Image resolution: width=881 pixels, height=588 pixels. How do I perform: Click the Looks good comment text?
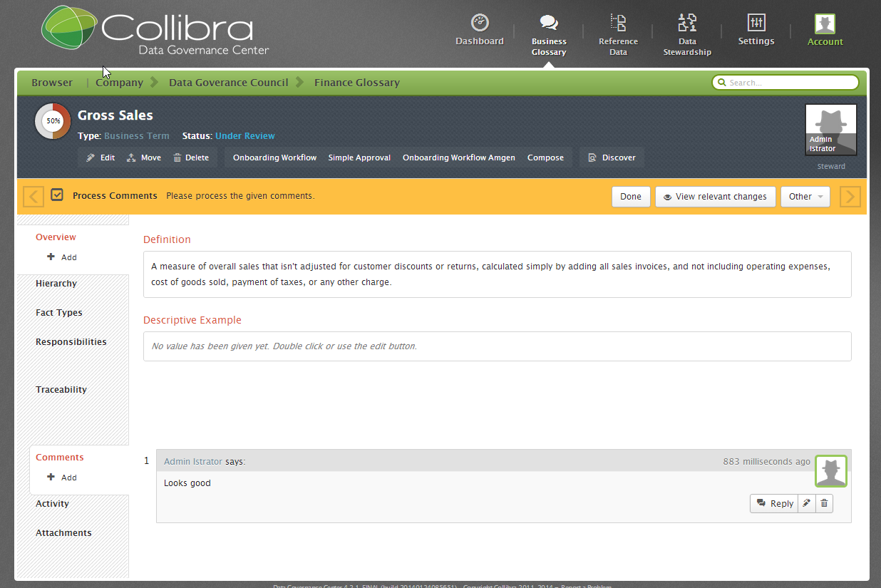point(187,483)
